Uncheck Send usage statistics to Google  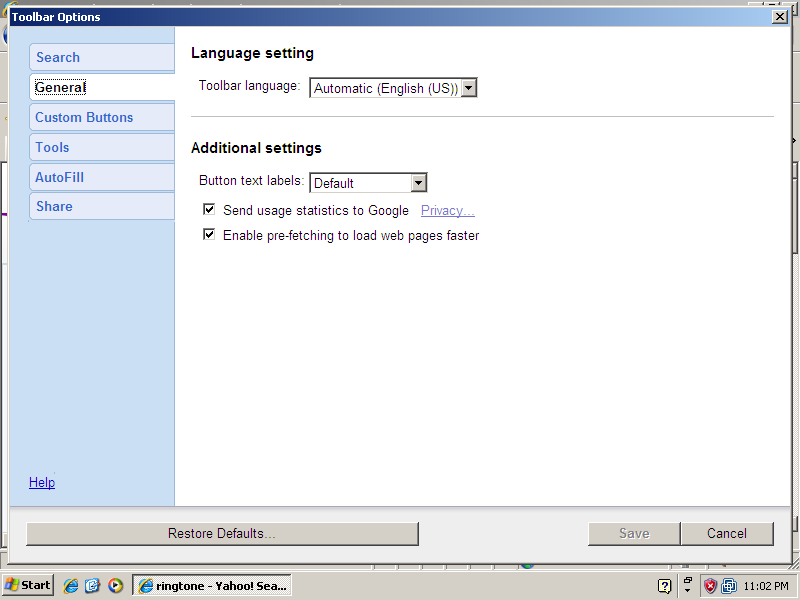(x=209, y=209)
